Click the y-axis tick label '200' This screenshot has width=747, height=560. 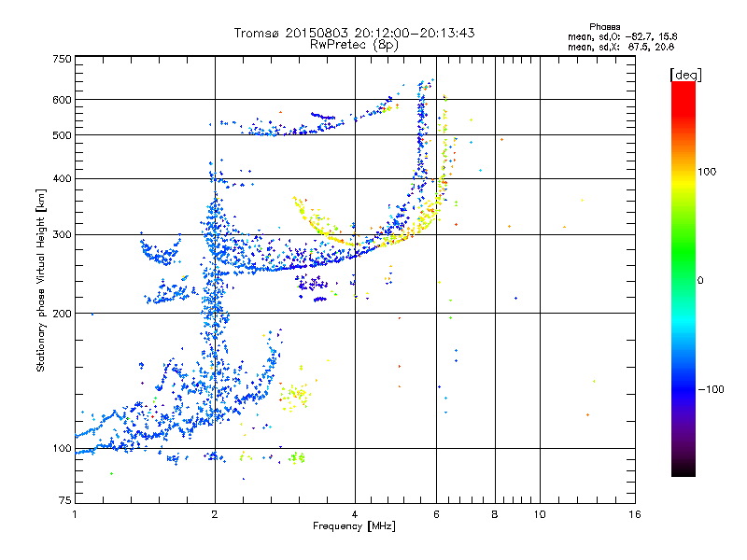(62, 314)
